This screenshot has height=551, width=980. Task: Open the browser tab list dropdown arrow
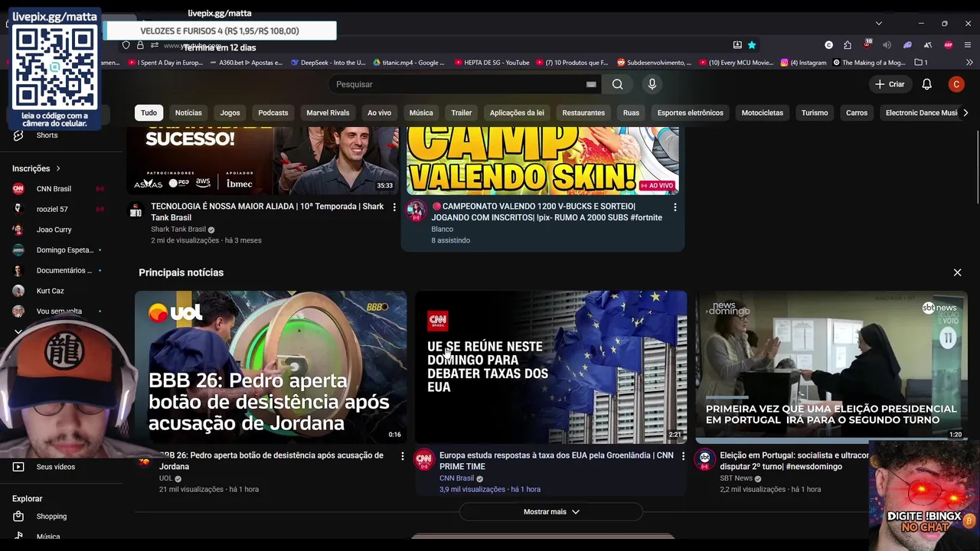coord(879,23)
